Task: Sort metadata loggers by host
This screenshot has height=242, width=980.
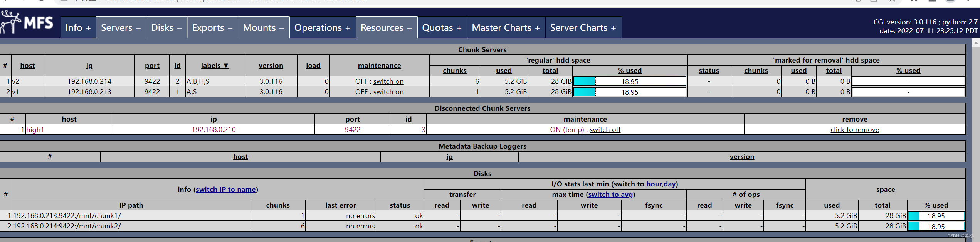Action: tap(240, 157)
